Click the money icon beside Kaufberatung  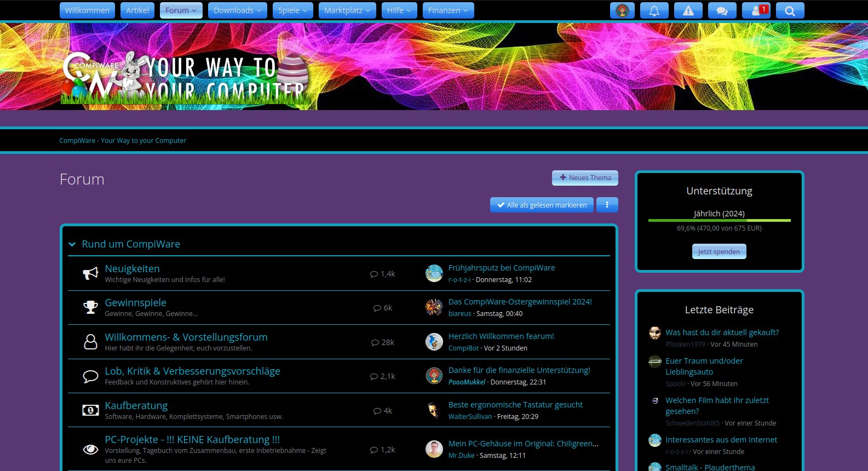point(90,410)
